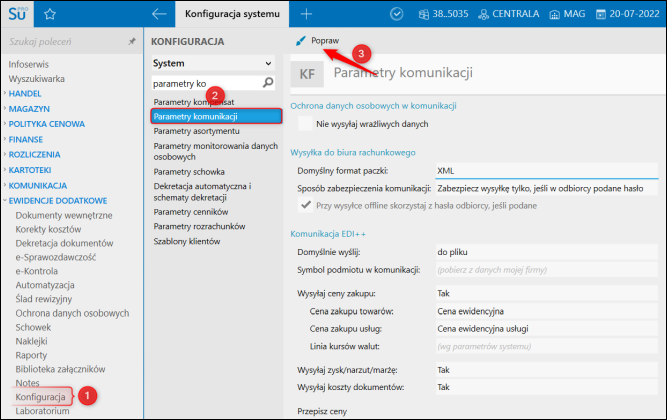
Task: Toggle offline password usage checkbox
Action: 305,205
